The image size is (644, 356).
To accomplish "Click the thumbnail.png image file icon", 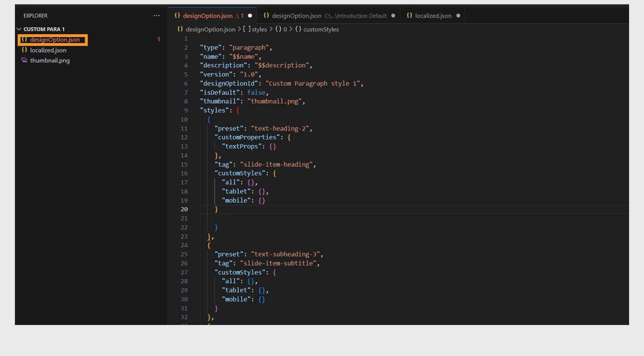I will click(25, 60).
